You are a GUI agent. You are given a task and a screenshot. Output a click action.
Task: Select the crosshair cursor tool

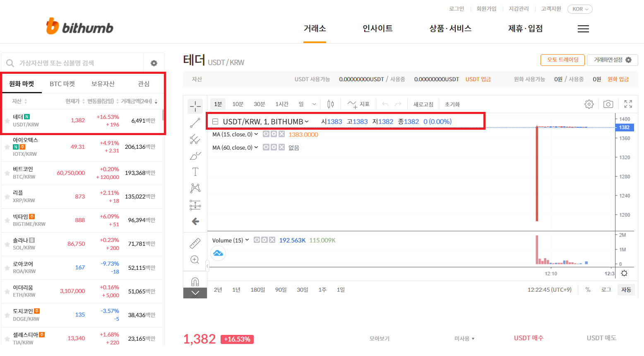[195, 106]
